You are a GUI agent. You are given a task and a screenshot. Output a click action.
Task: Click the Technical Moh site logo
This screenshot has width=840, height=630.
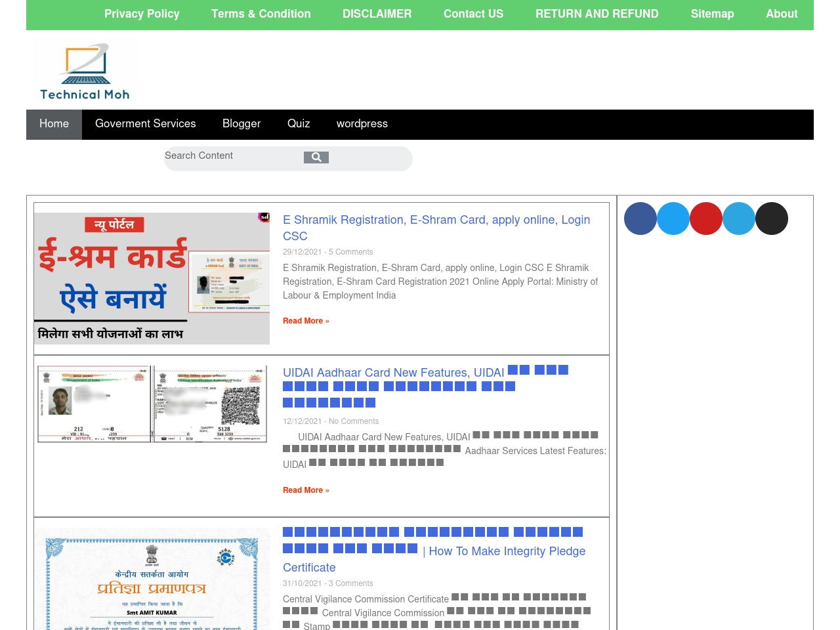click(x=85, y=72)
